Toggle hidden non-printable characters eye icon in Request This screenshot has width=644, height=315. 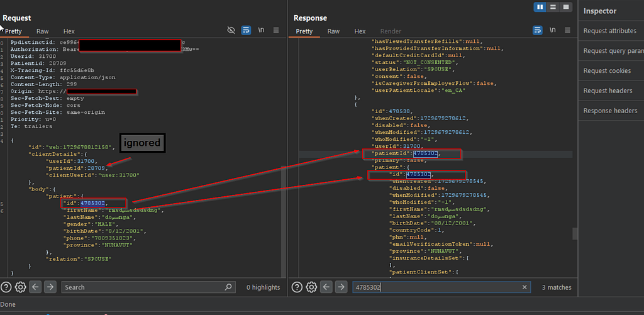[x=231, y=30]
